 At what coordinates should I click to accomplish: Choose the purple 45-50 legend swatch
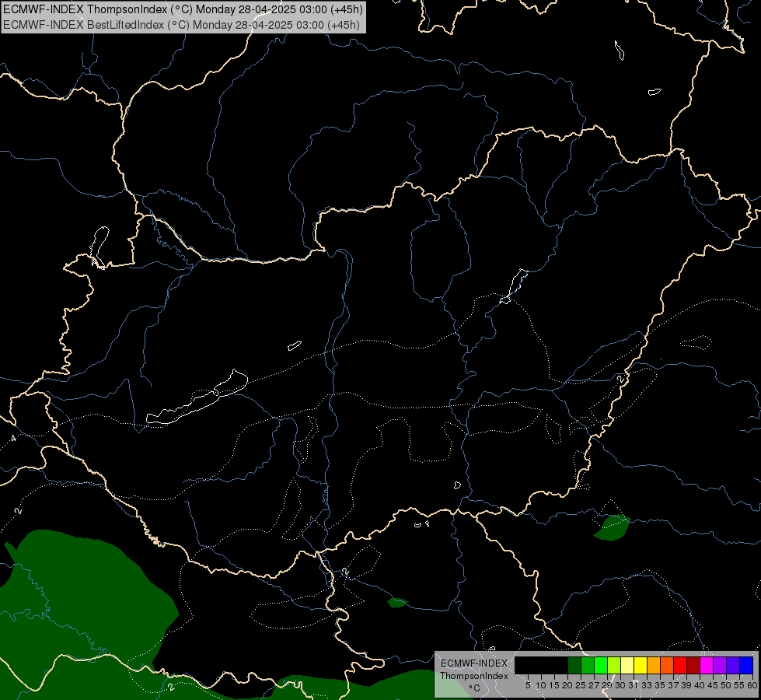720,665
